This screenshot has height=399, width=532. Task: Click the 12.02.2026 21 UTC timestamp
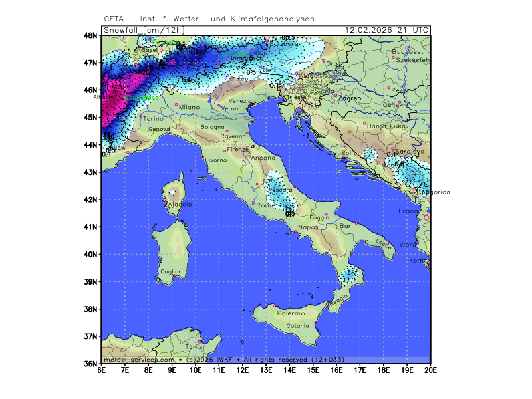pos(387,30)
